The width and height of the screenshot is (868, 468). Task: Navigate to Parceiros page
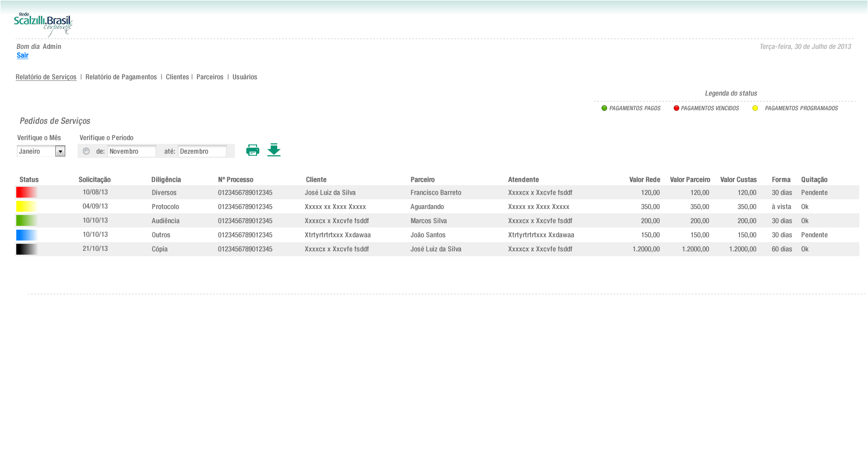210,77
